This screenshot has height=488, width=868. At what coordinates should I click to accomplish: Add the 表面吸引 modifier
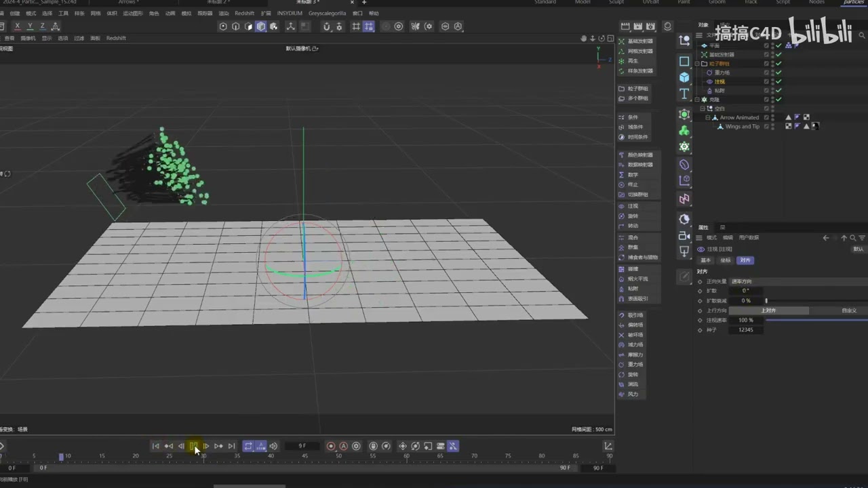[x=633, y=298]
